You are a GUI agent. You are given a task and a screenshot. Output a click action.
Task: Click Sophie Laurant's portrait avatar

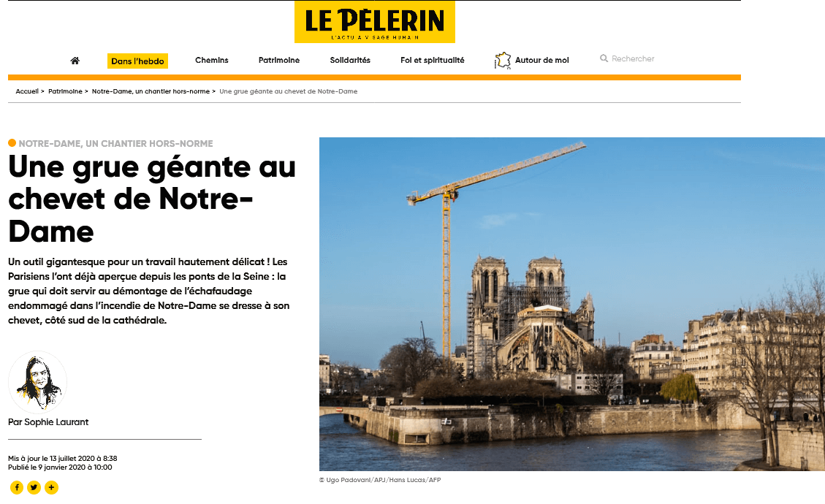[x=37, y=382]
